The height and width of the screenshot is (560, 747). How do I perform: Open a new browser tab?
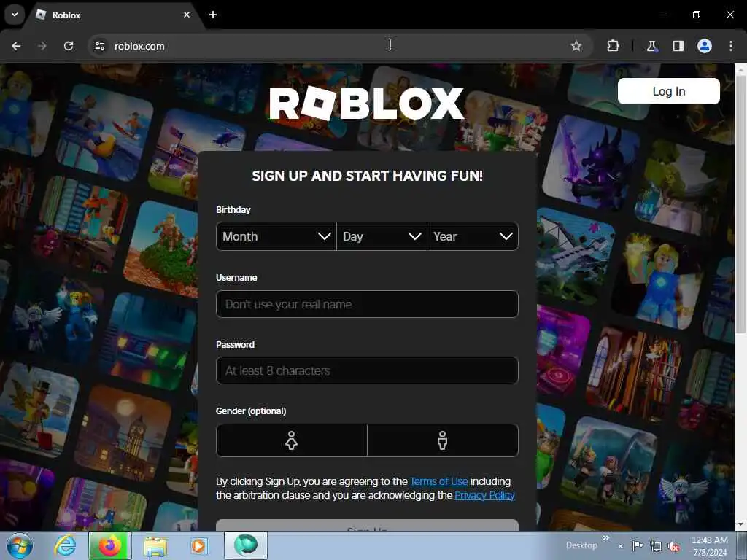click(x=213, y=15)
